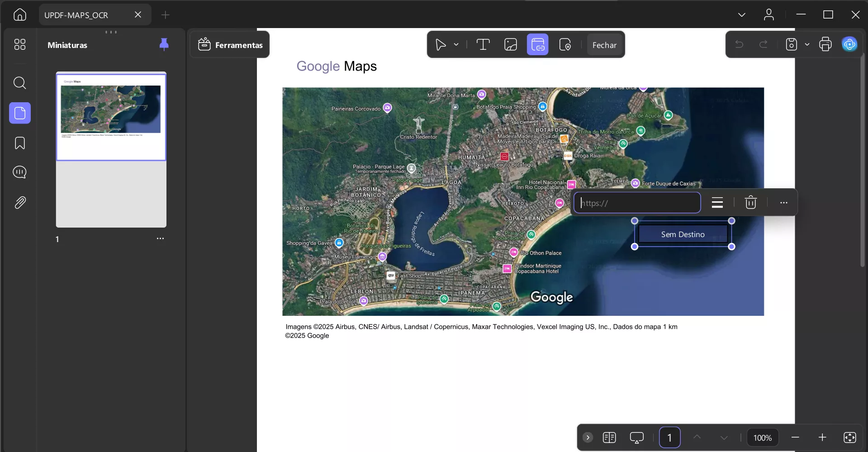Expand the tab list chevron
The image size is (868, 452).
tap(742, 15)
